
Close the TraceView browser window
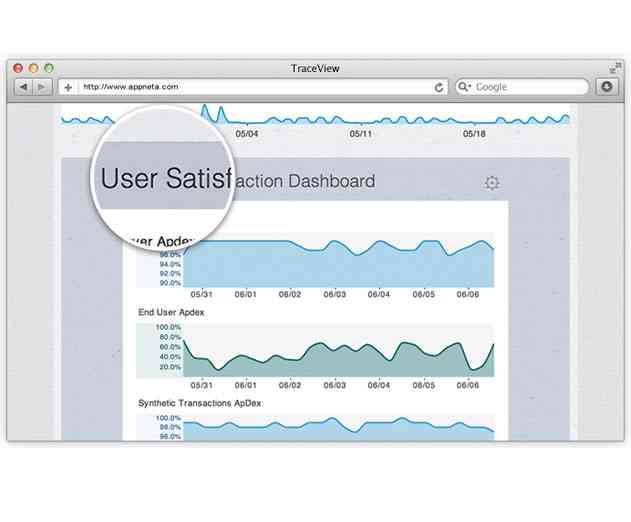point(18,68)
